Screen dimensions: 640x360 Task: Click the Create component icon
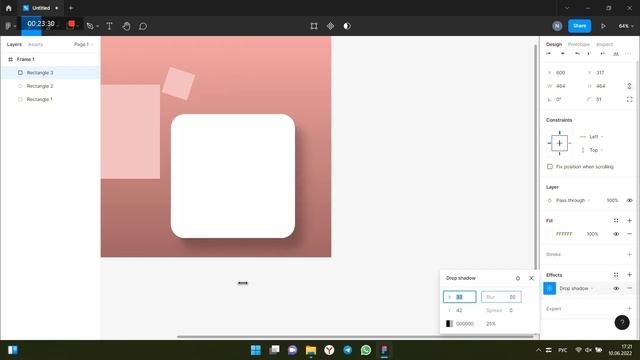point(330,26)
